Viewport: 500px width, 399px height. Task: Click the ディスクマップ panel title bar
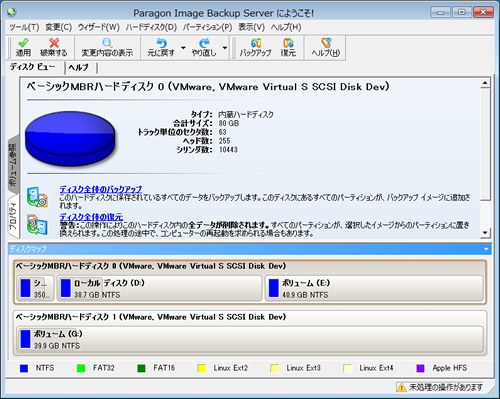click(x=250, y=249)
